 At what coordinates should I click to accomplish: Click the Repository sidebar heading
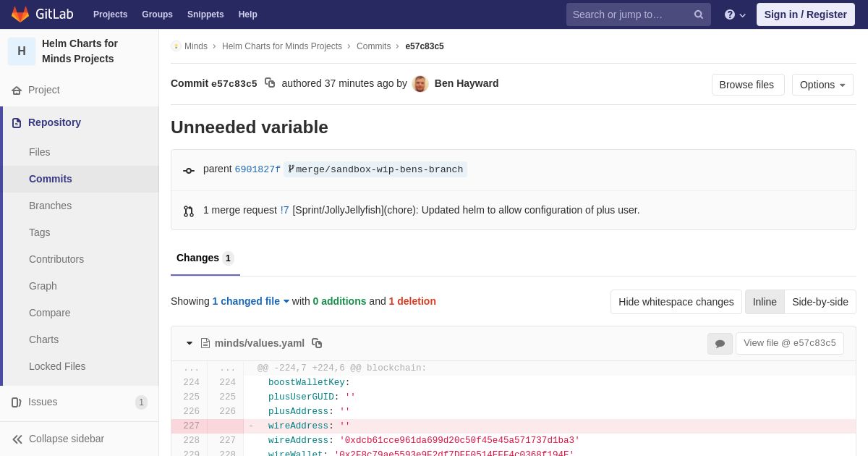(x=54, y=122)
